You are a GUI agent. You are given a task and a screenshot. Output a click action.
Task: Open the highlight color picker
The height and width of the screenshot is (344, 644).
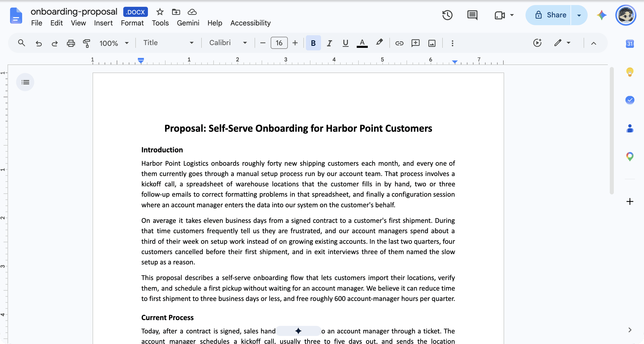tap(379, 43)
